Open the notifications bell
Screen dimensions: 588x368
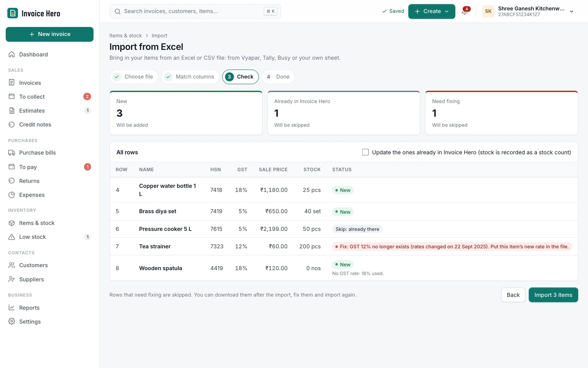pyautogui.click(x=465, y=11)
